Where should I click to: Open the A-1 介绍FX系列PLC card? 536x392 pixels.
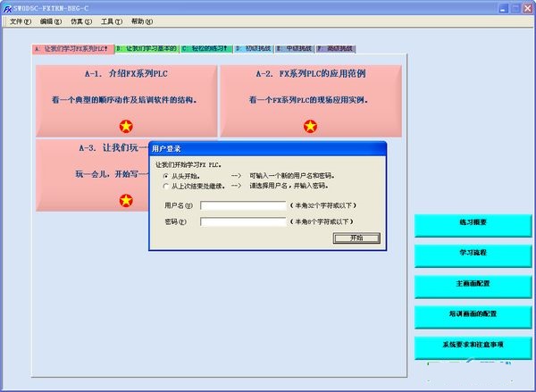(127, 101)
